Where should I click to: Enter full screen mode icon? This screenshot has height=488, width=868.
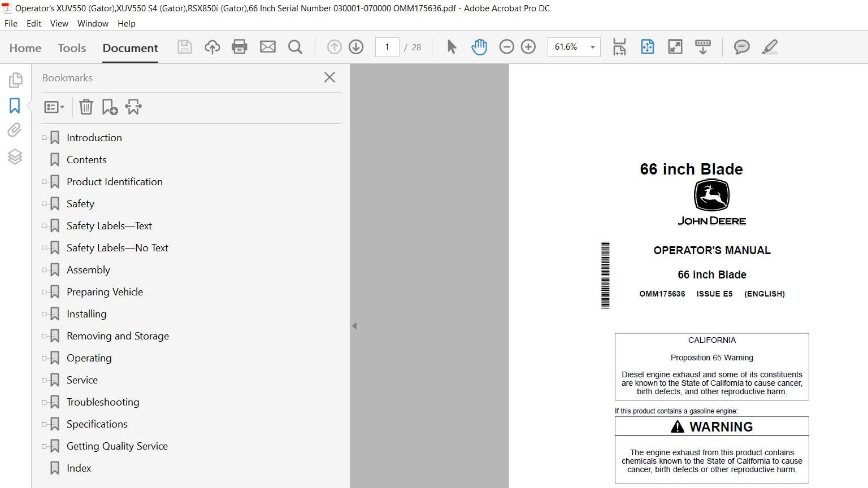[x=675, y=47]
